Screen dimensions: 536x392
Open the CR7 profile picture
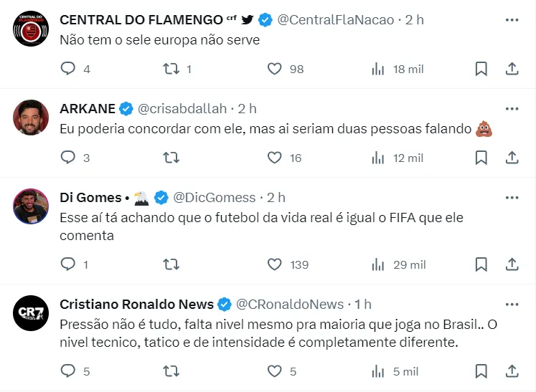coord(31,314)
